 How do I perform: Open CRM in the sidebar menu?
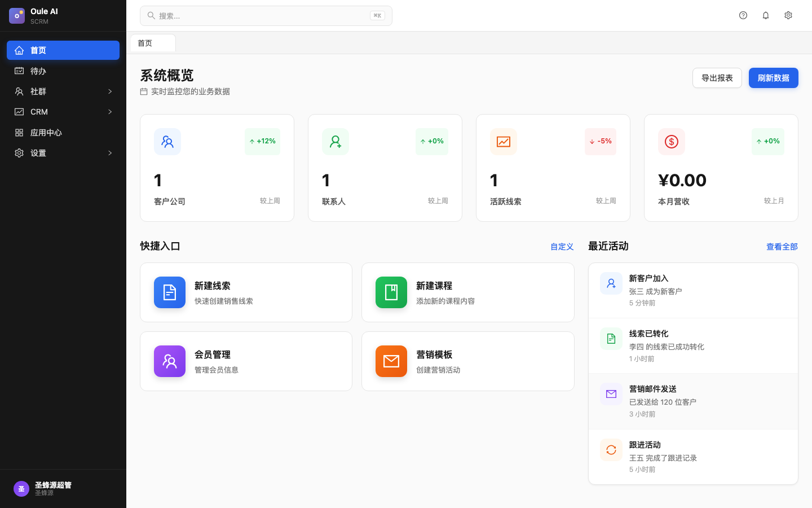(63, 112)
